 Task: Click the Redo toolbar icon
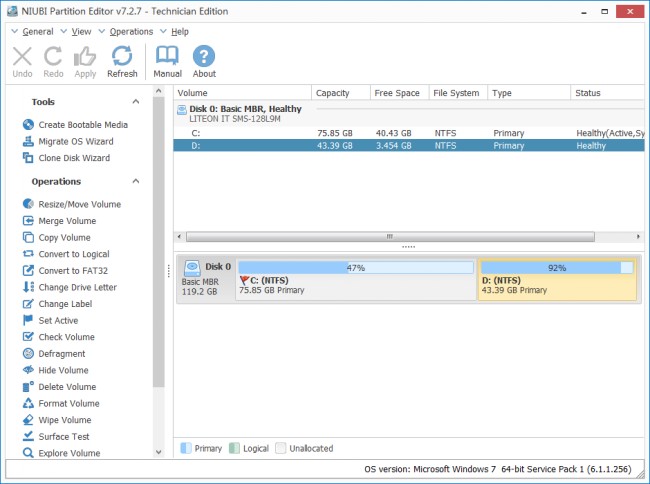53,56
